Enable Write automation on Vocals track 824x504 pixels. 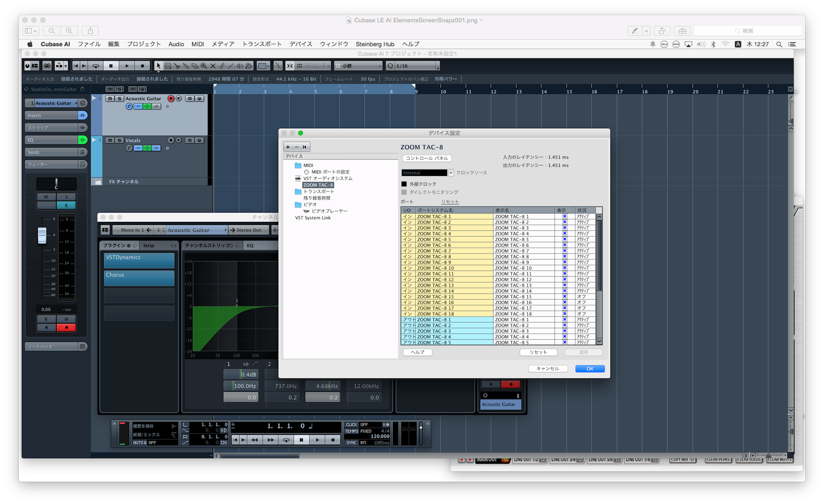tap(199, 140)
